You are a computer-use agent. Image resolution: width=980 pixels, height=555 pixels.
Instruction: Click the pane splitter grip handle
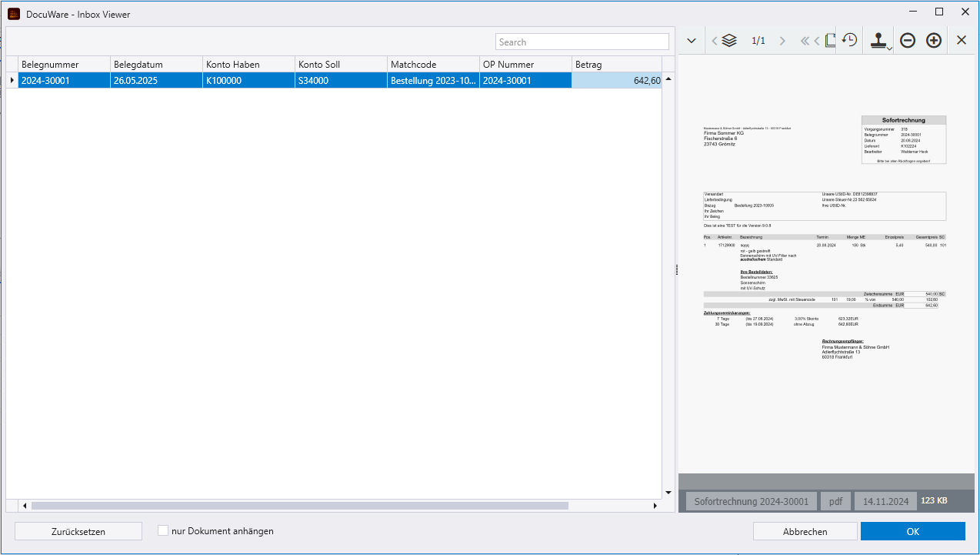(x=676, y=269)
